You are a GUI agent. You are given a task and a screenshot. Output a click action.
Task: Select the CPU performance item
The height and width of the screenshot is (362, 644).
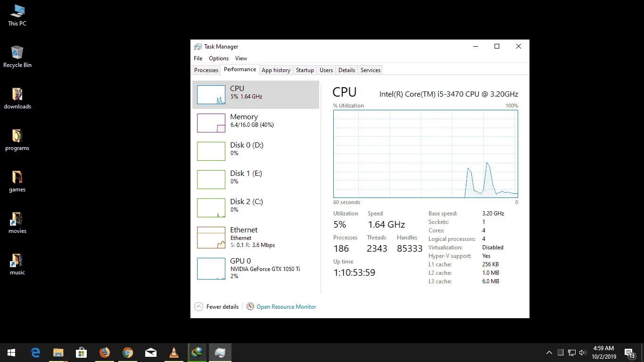[256, 95]
